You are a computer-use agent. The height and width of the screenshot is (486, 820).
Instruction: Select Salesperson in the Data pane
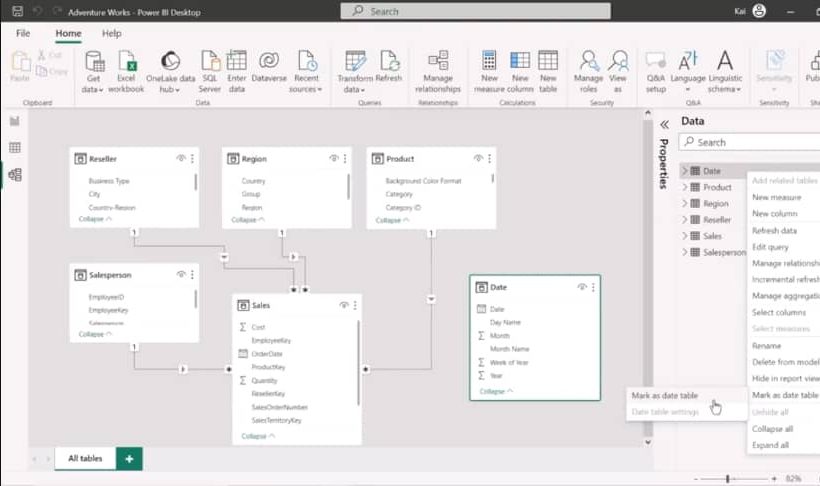coord(724,252)
